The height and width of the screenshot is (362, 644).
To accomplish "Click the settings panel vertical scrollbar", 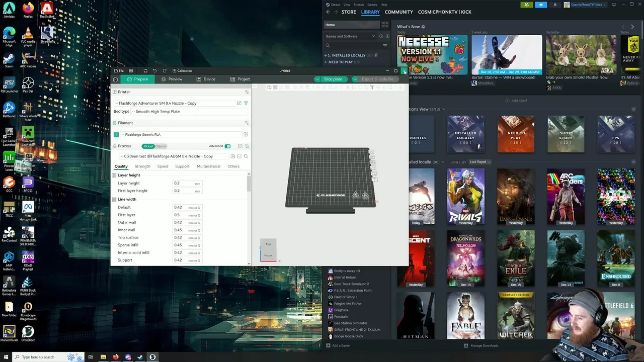I will (x=249, y=184).
